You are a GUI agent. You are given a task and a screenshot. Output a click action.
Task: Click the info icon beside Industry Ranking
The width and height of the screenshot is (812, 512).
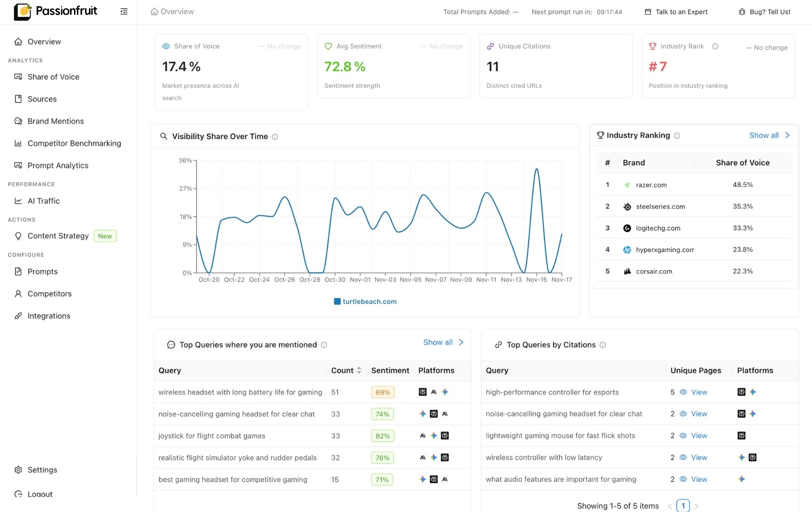coord(677,136)
